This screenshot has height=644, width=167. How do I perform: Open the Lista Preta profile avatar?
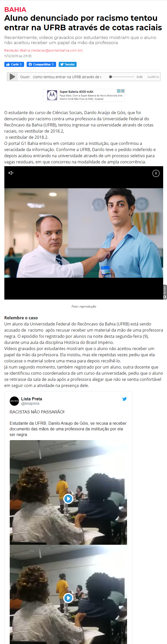coord(14,401)
